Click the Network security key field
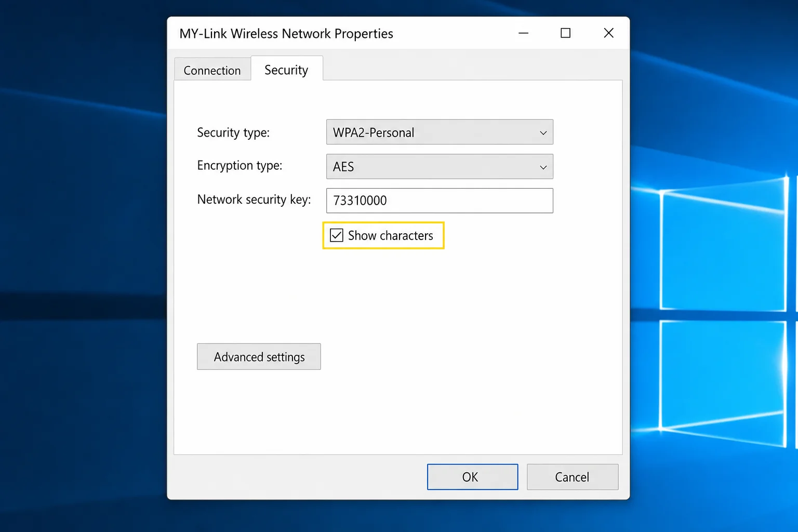Screen dimensions: 798x532 coord(440,201)
